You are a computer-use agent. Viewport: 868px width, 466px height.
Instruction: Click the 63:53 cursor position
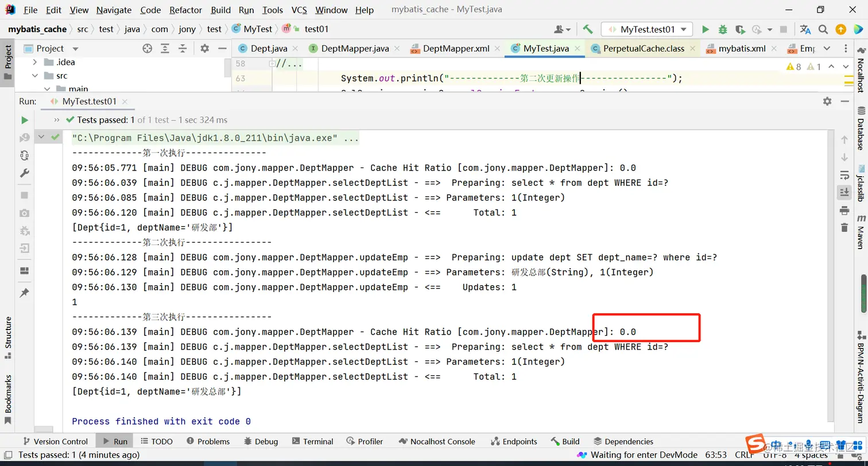click(x=715, y=455)
